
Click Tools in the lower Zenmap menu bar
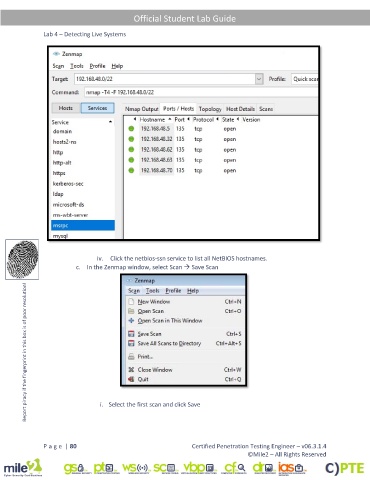[153, 291]
